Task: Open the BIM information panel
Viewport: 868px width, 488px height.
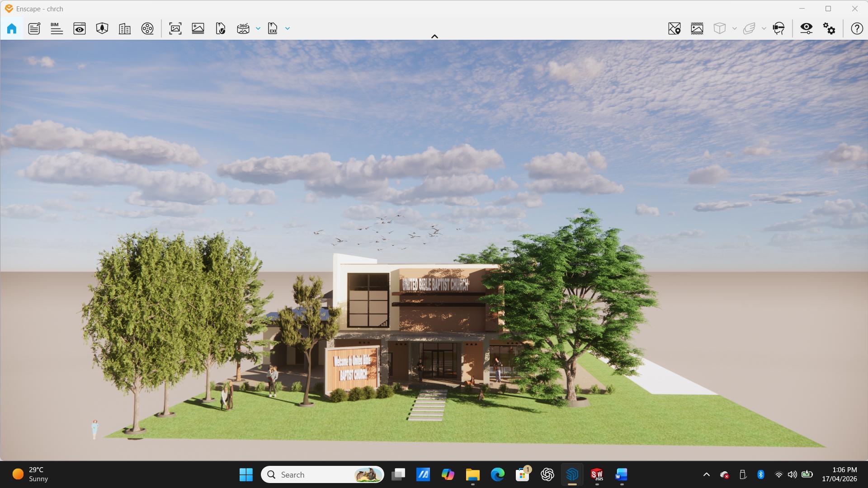Action: click(x=57, y=28)
